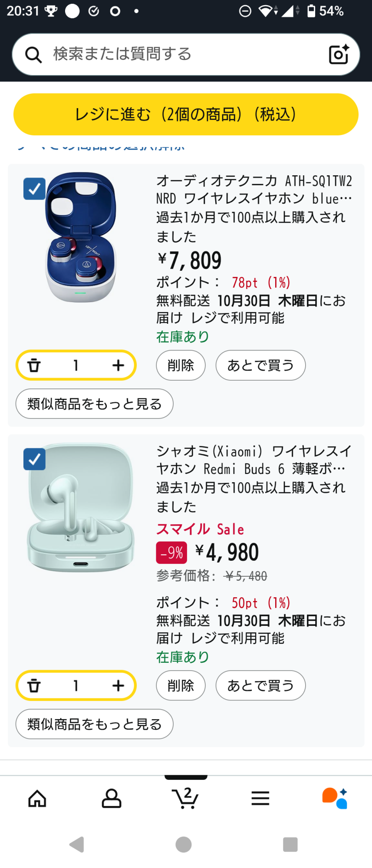Tap the magnifying glass search icon
This screenshot has height=868, width=372.
click(33, 55)
